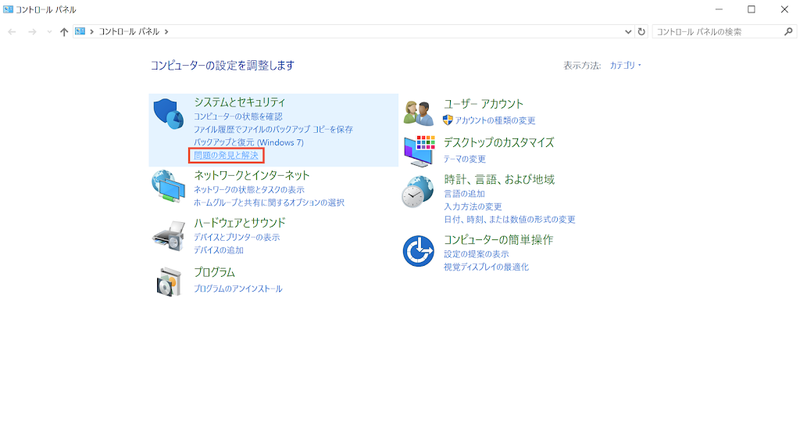Viewport: 800px width, 423px height.
Task: Click the Network and Internet globe icon
Action: [168, 186]
